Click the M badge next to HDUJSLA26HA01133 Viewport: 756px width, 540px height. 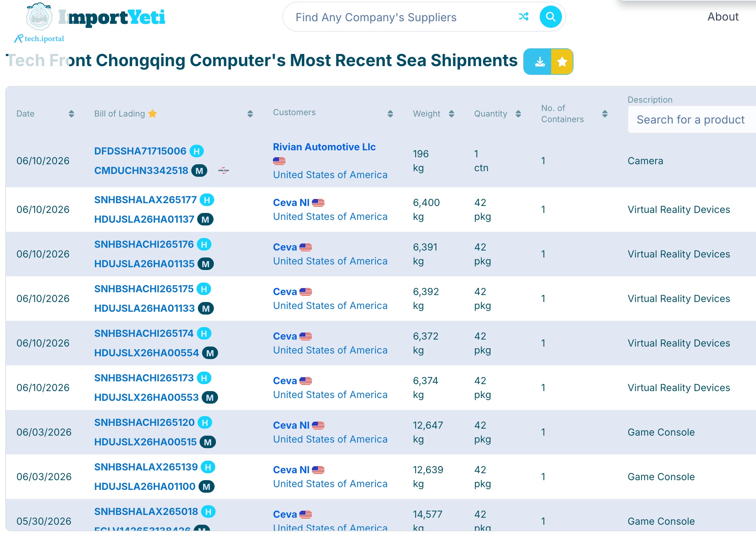click(x=206, y=308)
